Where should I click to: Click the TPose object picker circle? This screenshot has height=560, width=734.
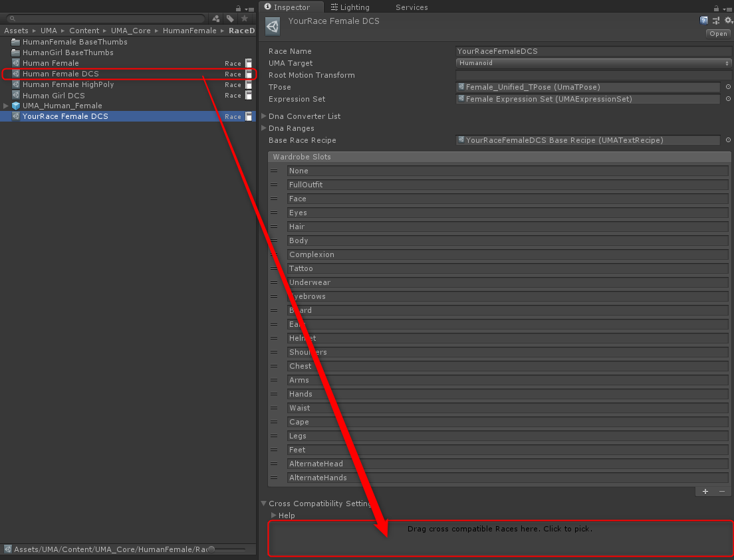pos(728,87)
